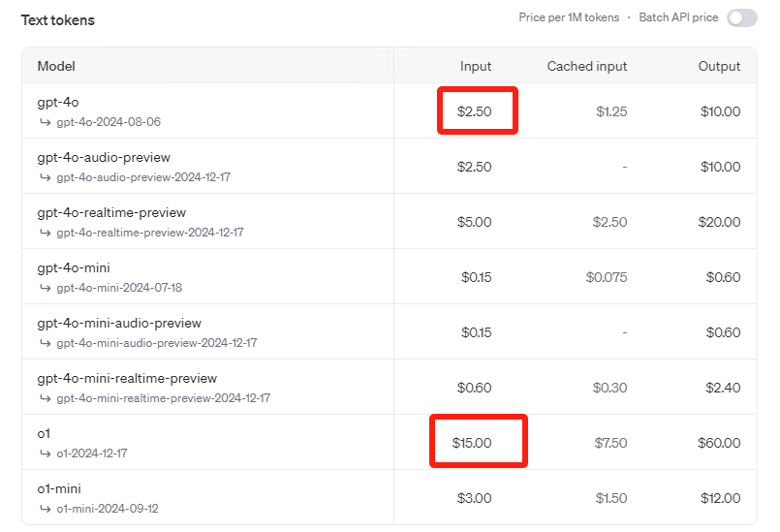
Task: Click the Text tokens heading
Action: tap(58, 20)
